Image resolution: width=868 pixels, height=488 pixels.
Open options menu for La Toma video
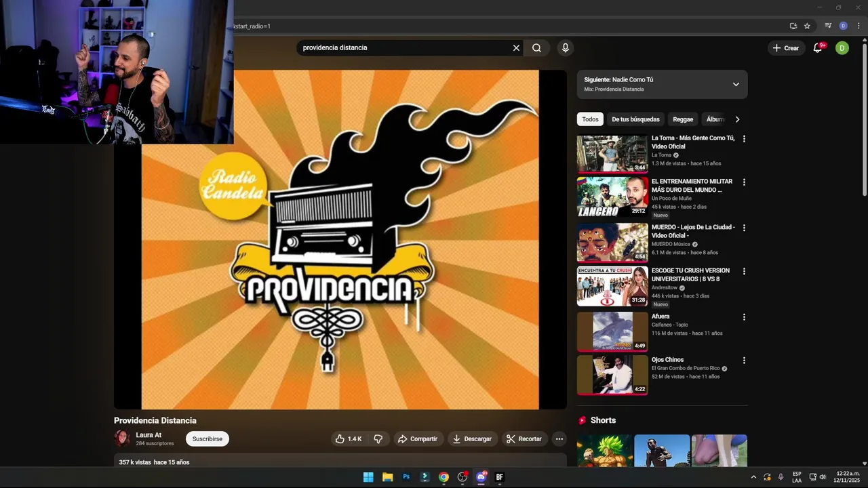point(744,139)
